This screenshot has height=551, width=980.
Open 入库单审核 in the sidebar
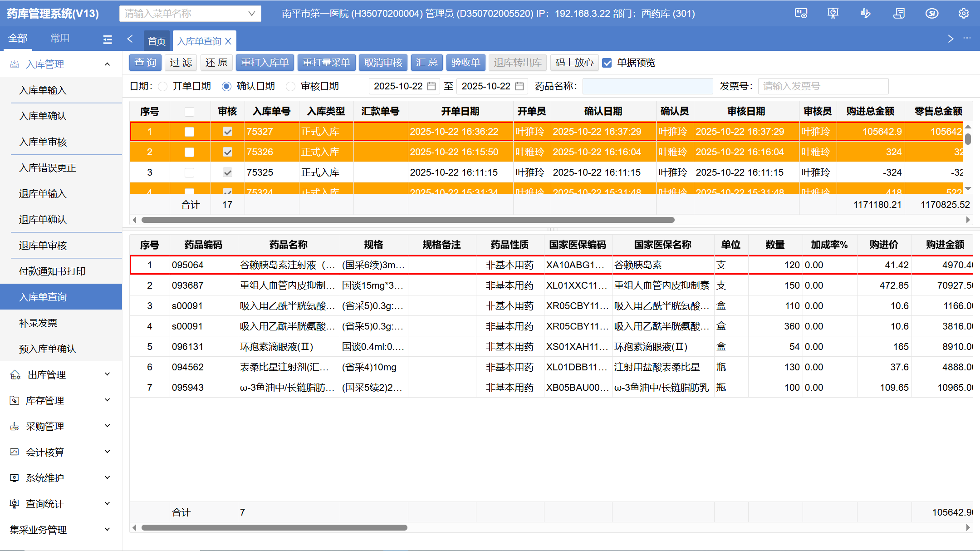click(x=43, y=142)
